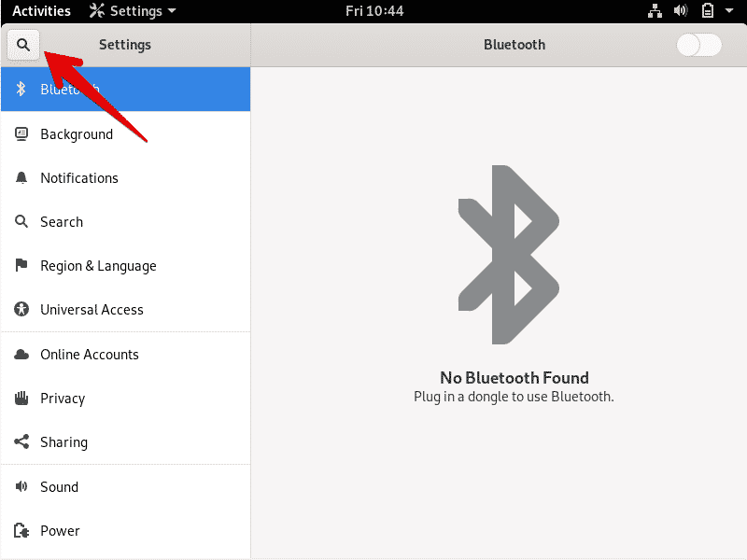The height and width of the screenshot is (560, 747).
Task: Open the Settings search button
Action: (x=23, y=45)
